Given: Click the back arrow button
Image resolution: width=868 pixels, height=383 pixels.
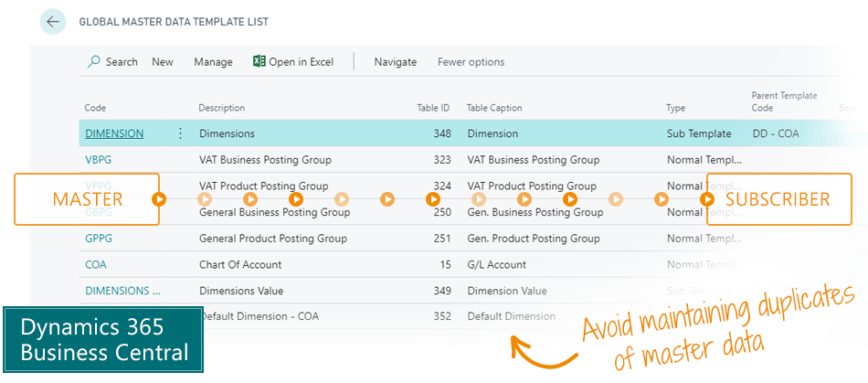Looking at the screenshot, I should click(53, 22).
